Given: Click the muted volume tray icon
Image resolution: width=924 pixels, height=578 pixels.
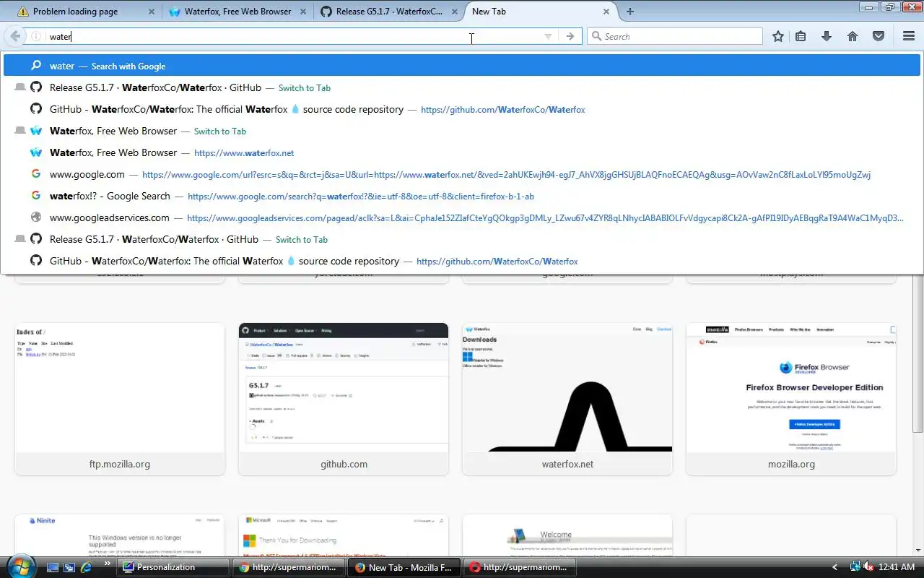Looking at the screenshot, I should [x=868, y=567].
